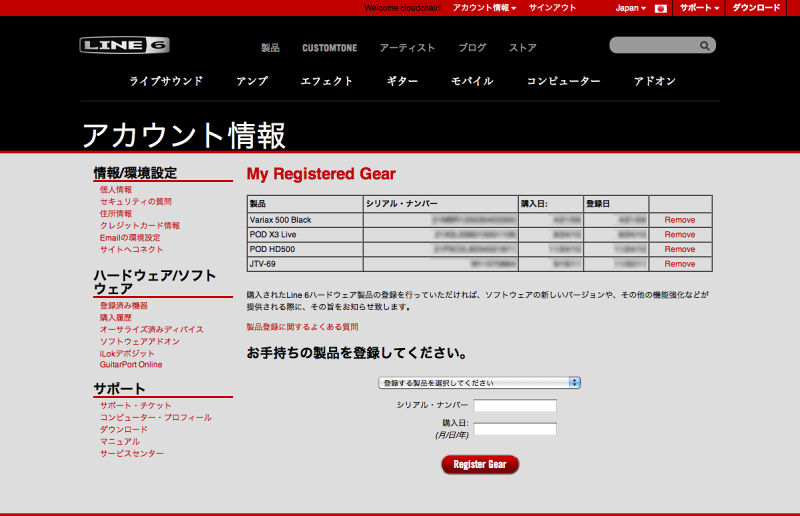The width and height of the screenshot is (800, 516).
Task: Open オーサライズ済みディバイス in sidebar
Action: point(152,329)
